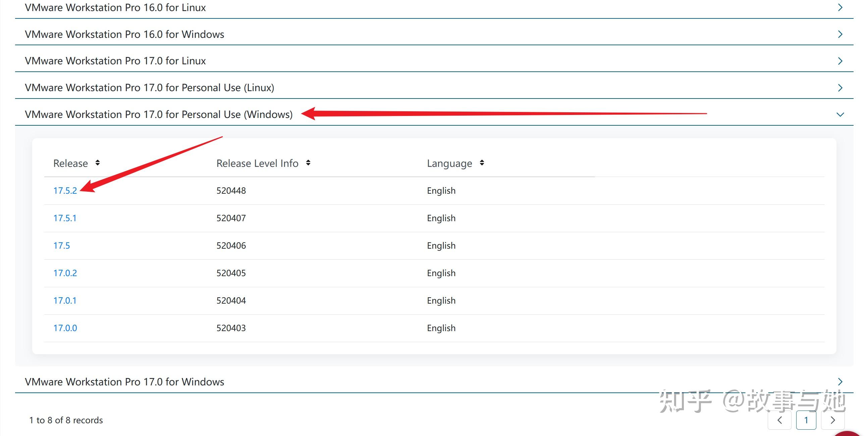Expand 17.0 Personal Use (Linux) chevron
The image size is (868, 436).
coord(840,87)
